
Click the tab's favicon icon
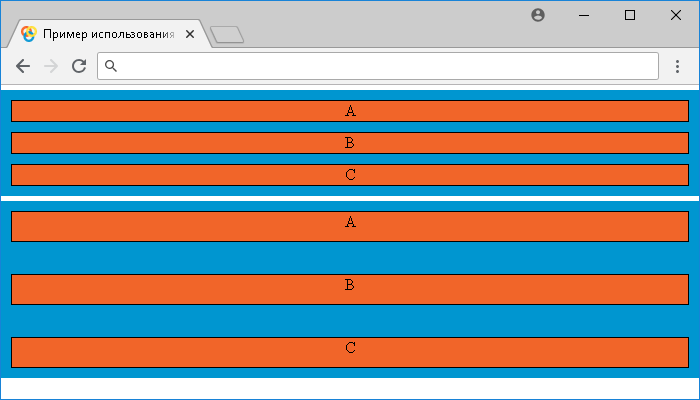(28, 34)
